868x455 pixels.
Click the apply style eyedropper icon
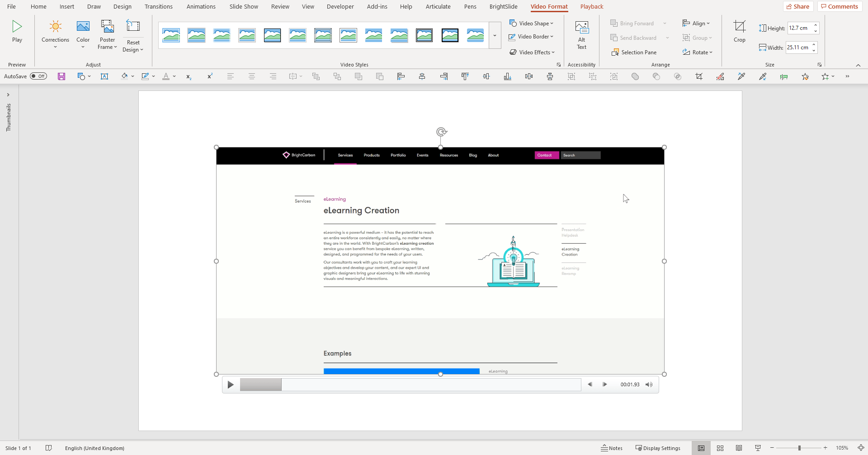[x=763, y=76]
